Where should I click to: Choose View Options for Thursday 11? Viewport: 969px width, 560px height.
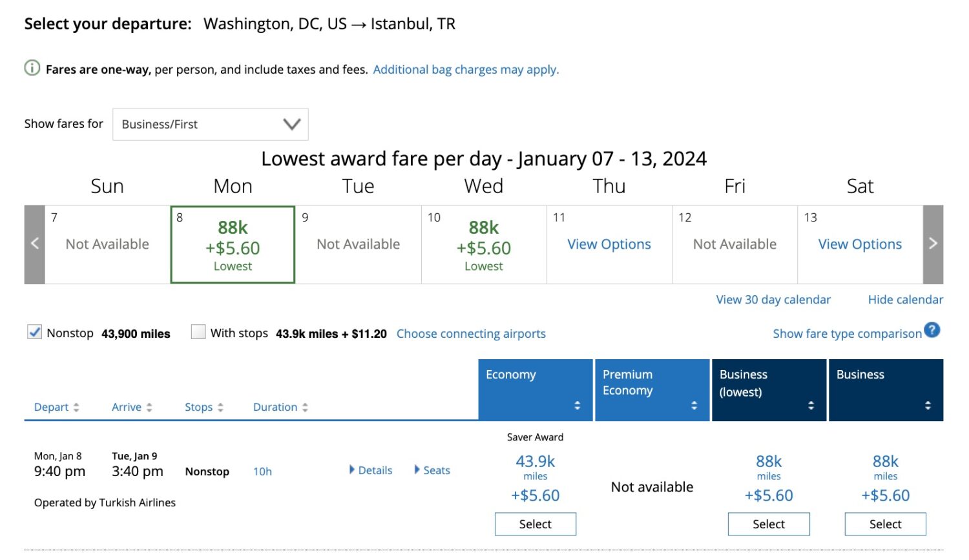[609, 244]
